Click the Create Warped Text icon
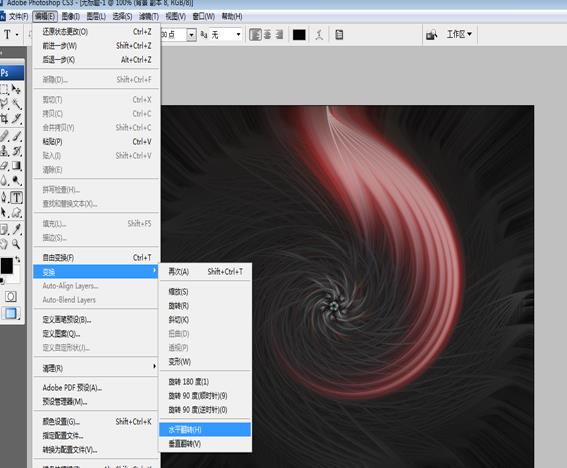Image resolution: width=567 pixels, height=468 pixels. 319,35
